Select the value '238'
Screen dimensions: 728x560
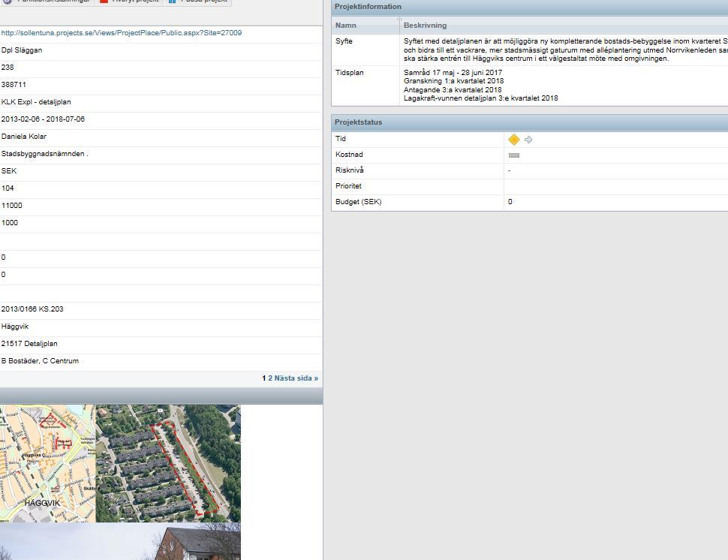[8, 68]
